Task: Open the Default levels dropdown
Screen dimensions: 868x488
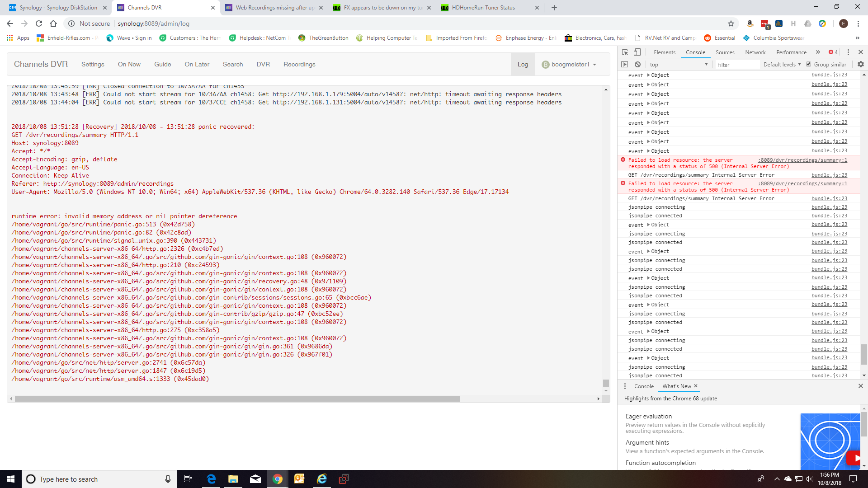Action: [781, 64]
